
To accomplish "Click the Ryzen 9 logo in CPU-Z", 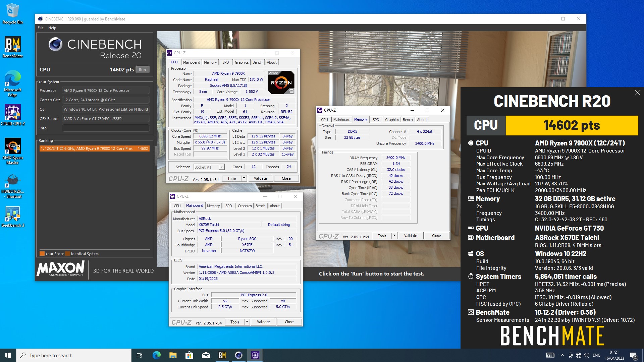I will [x=281, y=82].
